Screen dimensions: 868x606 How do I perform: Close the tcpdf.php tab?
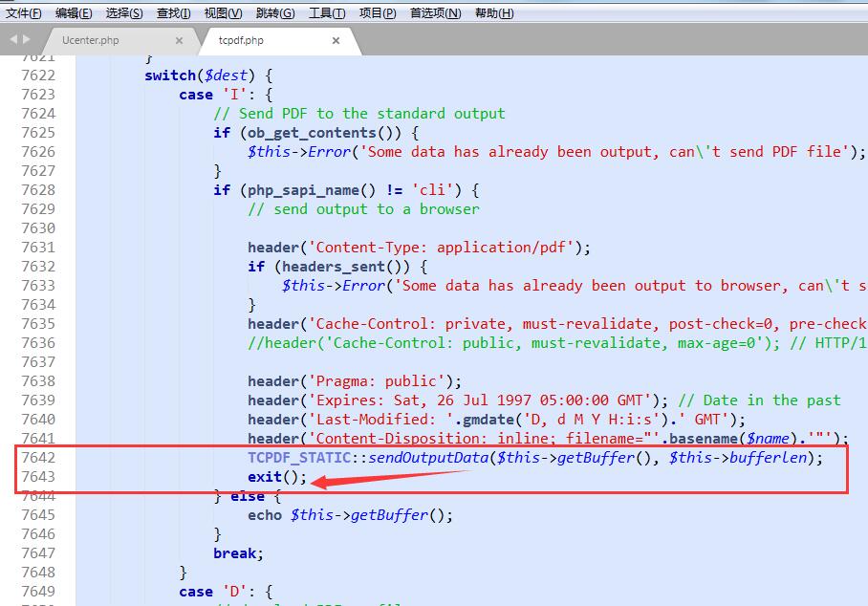tap(336, 41)
